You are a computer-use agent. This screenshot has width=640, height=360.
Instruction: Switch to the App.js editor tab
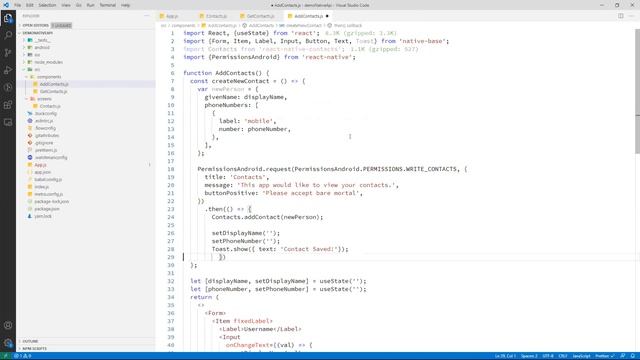pos(176,16)
